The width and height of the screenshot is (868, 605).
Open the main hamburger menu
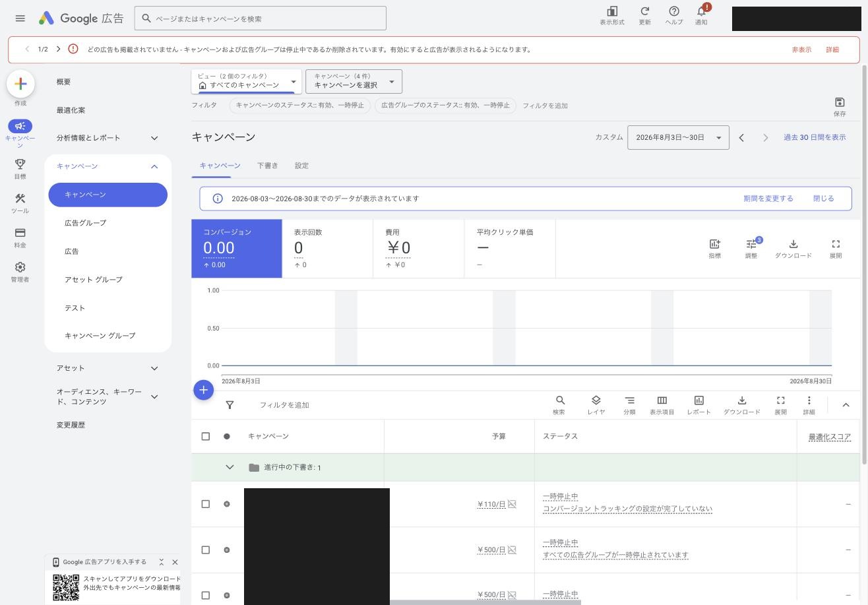(x=20, y=18)
